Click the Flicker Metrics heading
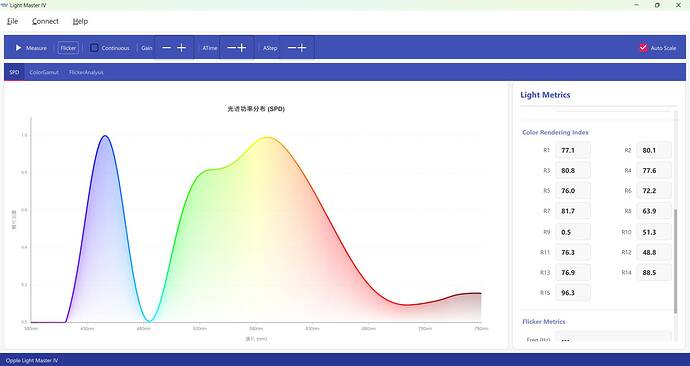This screenshot has height=366, width=690. 543,322
